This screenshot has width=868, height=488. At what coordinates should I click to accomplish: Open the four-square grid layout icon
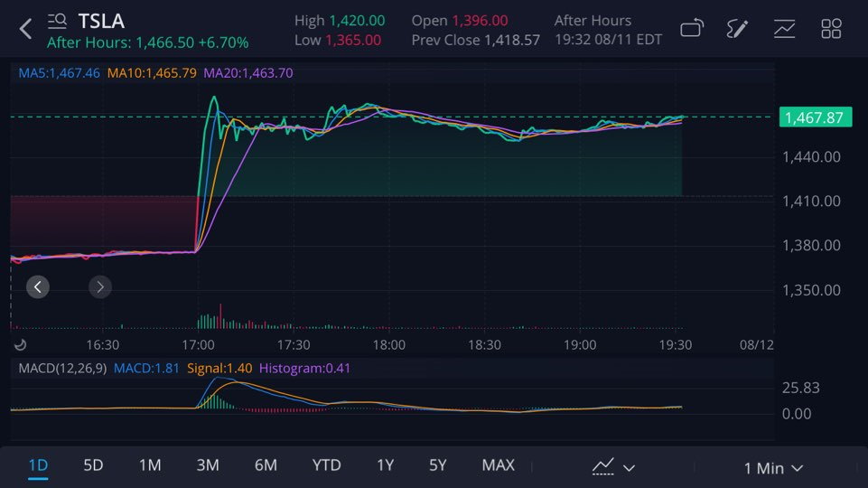[831, 28]
